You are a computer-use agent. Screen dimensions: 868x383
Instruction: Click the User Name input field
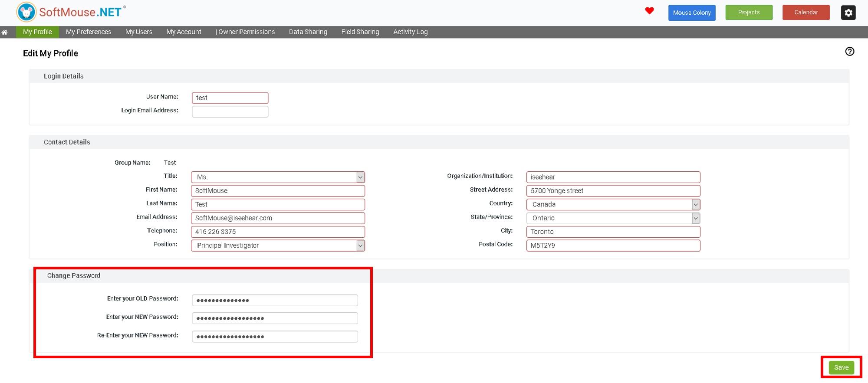(x=230, y=98)
